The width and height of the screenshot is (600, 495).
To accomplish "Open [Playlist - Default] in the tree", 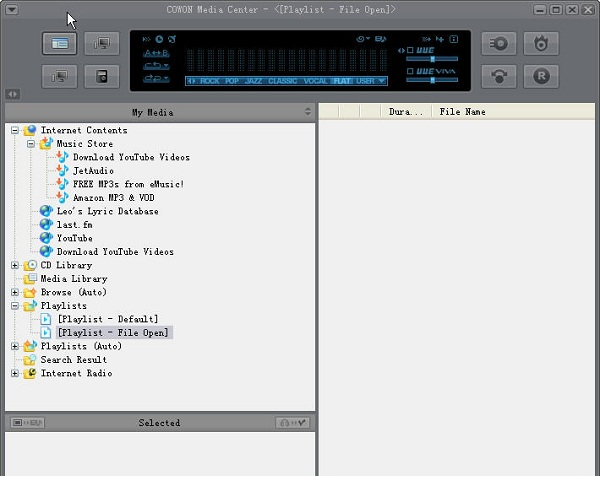I will [x=107, y=319].
